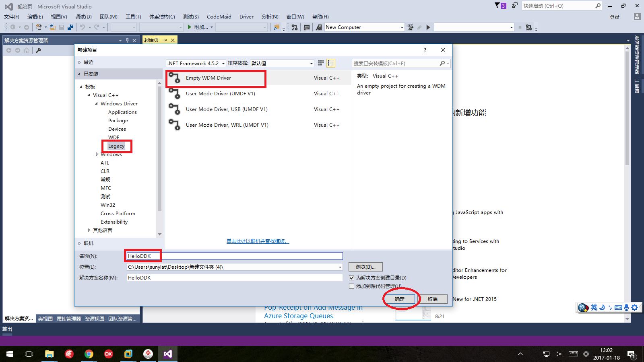Click the solution name input field

(235, 278)
